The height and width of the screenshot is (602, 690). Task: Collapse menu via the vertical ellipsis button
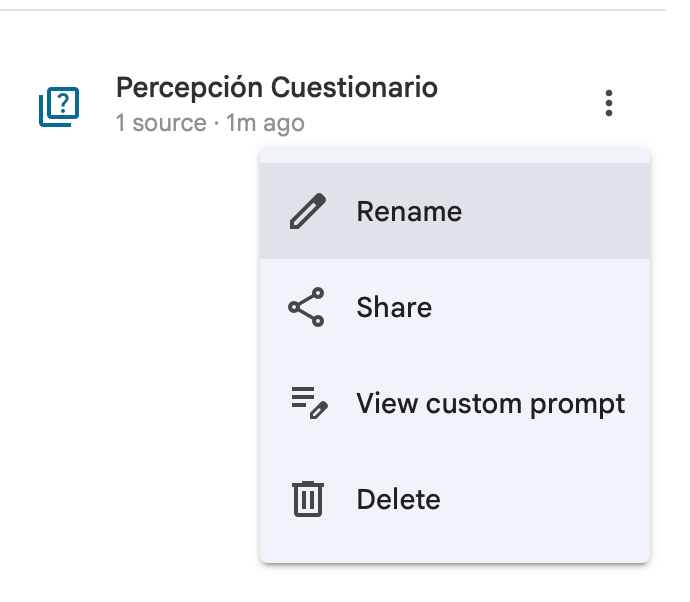click(608, 104)
